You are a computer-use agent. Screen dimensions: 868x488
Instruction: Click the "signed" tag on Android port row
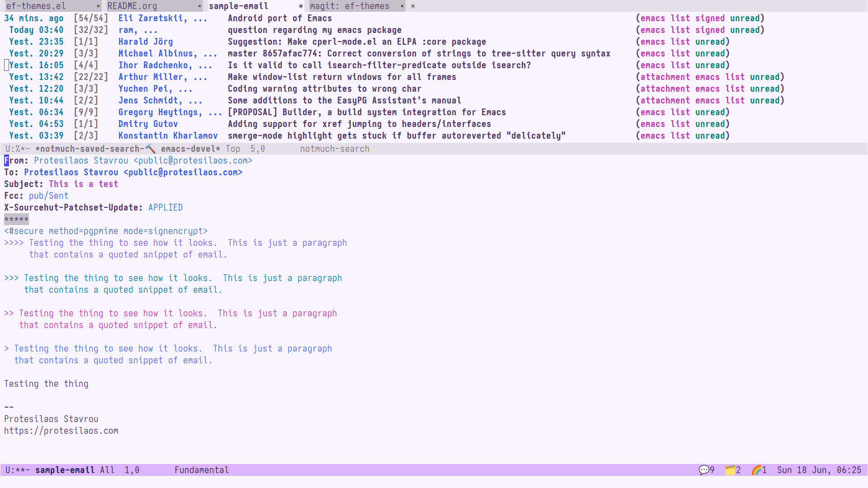pos(710,18)
